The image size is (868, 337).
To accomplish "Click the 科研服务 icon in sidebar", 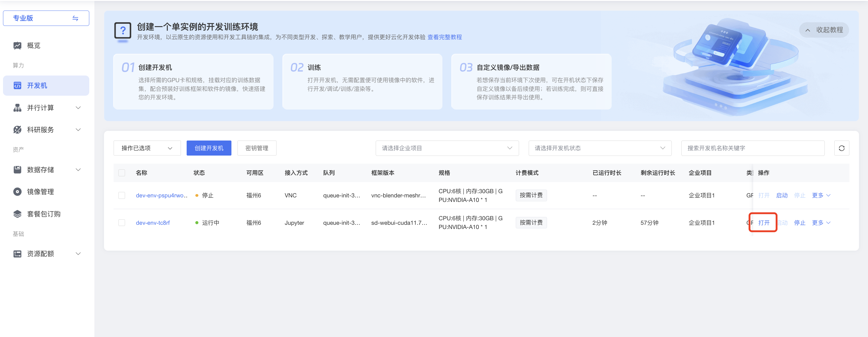I will click(x=17, y=130).
